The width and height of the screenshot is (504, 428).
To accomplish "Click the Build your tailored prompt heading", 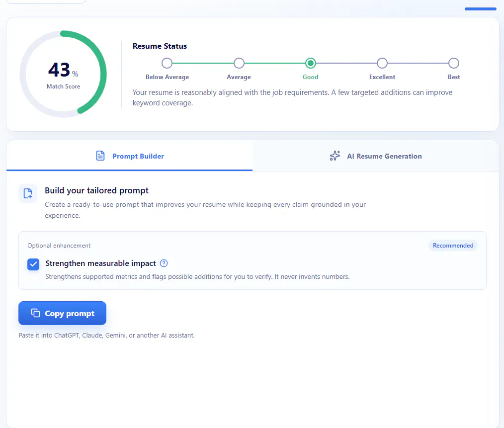I will click(96, 190).
